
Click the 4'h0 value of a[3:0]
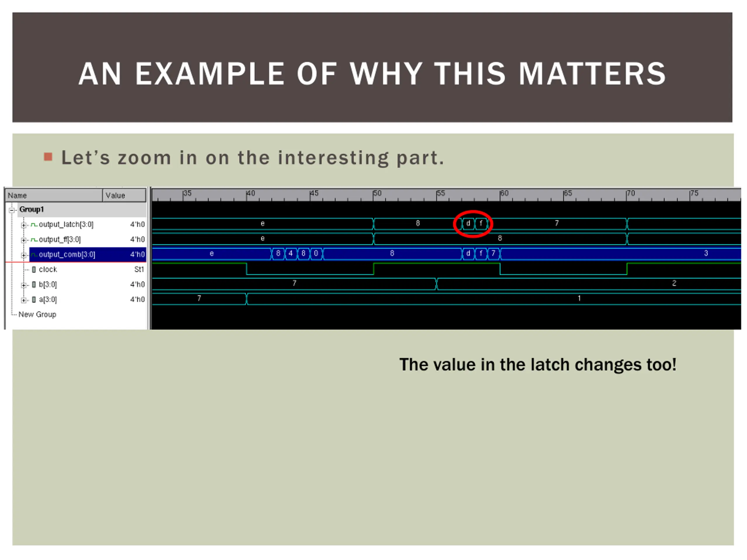[137, 300]
